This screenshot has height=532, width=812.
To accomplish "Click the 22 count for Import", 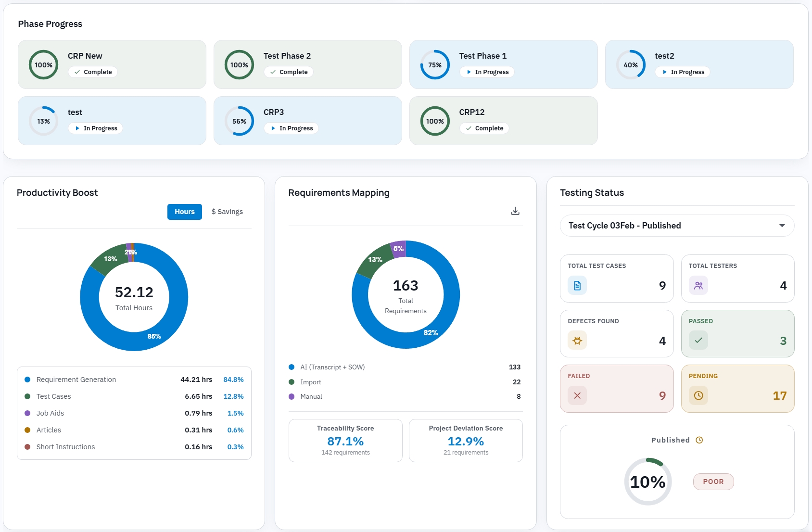I will 517,382.
